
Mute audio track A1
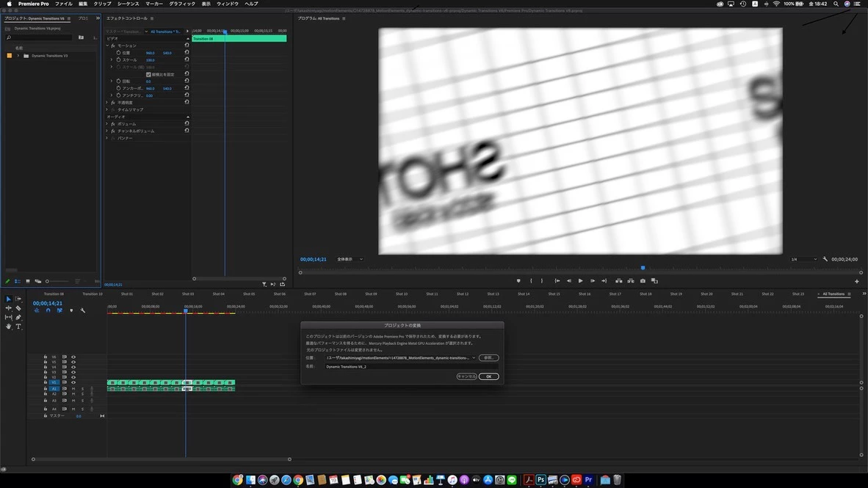[73, 388]
